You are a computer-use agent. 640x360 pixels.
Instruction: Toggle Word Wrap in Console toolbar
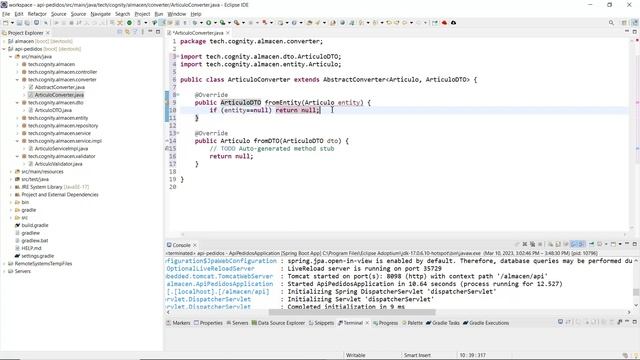[566, 244]
